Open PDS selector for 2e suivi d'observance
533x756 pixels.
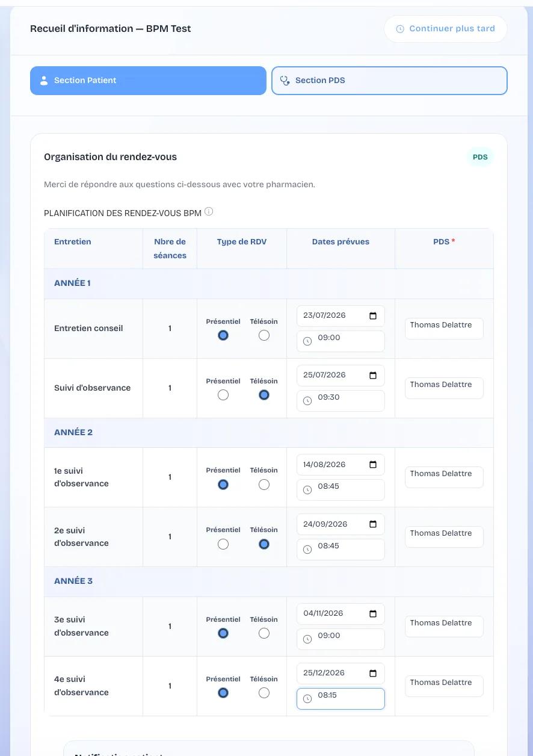click(x=444, y=537)
